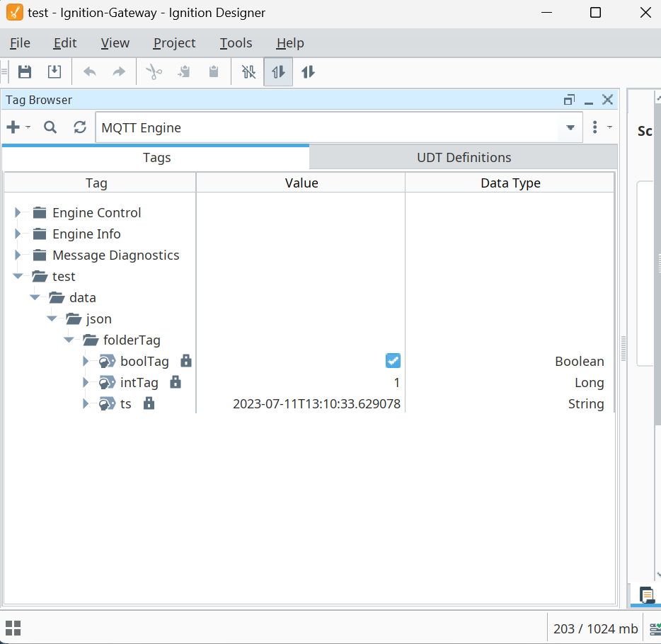Click the Copy toolbar icon
Viewport: 661px width, 644px height.
tap(184, 71)
